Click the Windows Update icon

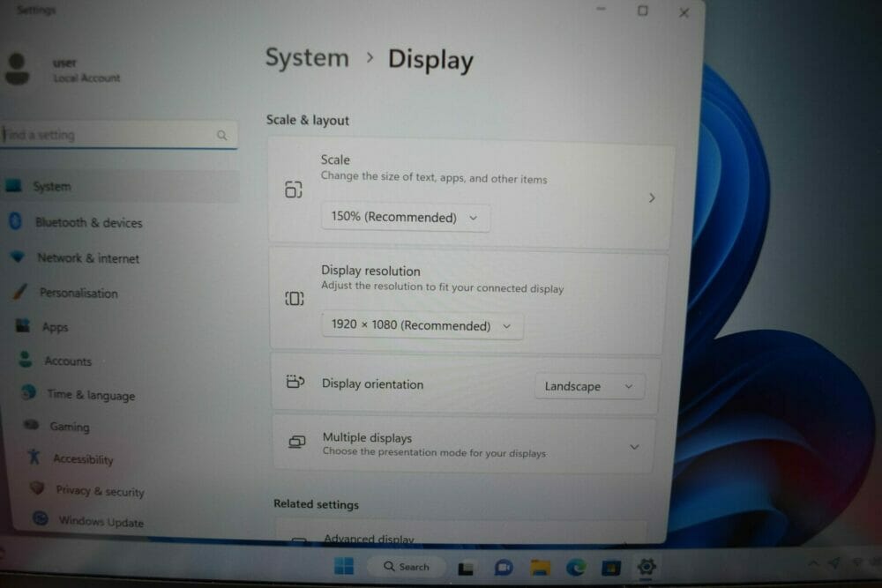click(40, 518)
